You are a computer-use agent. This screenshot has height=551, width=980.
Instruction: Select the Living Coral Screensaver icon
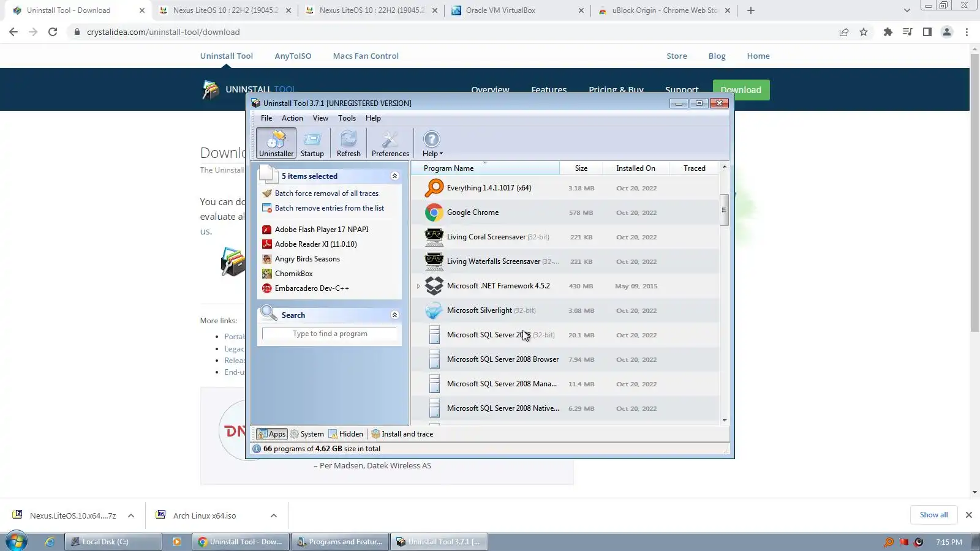pyautogui.click(x=434, y=237)
